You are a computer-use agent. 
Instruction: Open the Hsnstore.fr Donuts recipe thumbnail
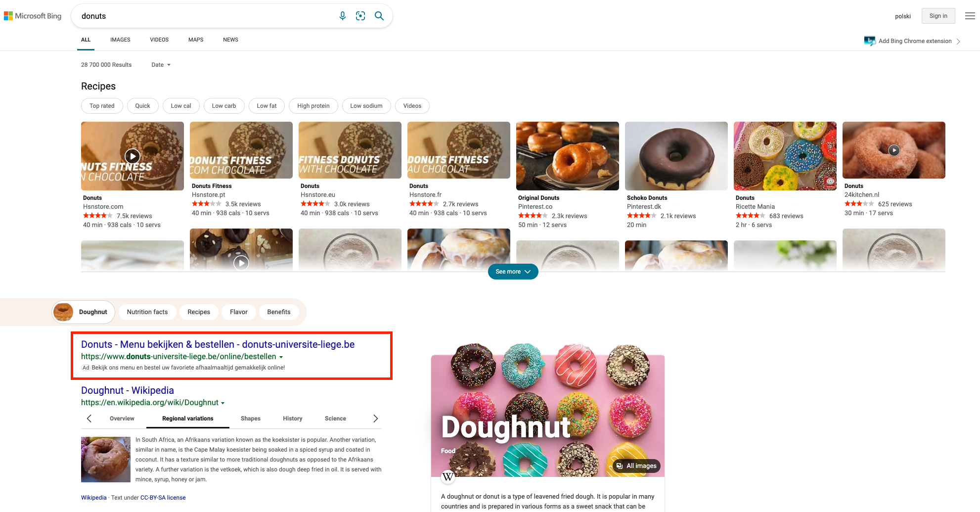[x=459, y=150]
